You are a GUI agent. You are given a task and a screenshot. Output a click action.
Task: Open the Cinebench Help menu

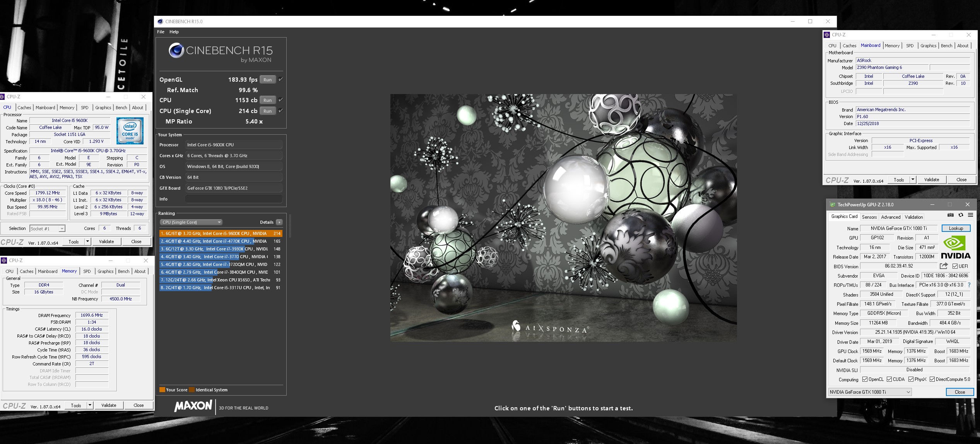point(174,32)
